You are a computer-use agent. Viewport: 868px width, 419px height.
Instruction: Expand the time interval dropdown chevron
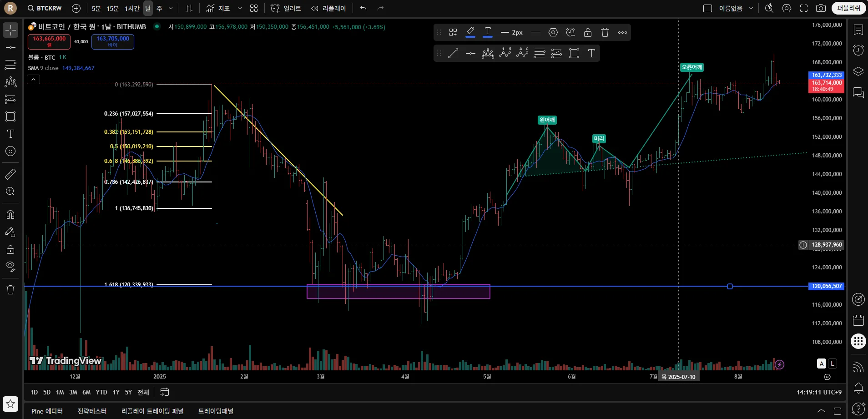[x=171, y=8]
